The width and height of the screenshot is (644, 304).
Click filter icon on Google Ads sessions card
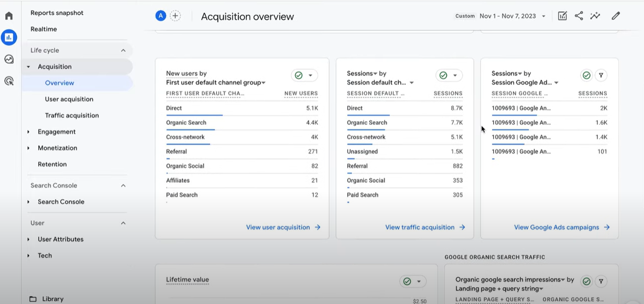click(601, 75)
